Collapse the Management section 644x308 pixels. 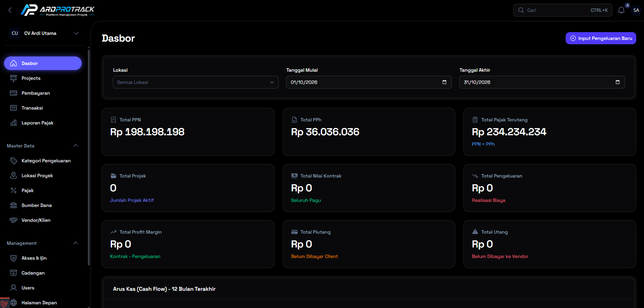[76, 243]
